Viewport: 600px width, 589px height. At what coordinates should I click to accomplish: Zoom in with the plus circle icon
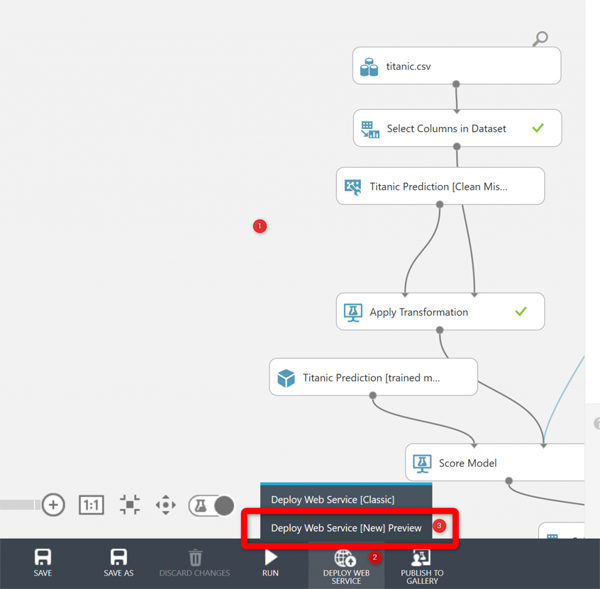pyautogui.click(x=53, y=504)
